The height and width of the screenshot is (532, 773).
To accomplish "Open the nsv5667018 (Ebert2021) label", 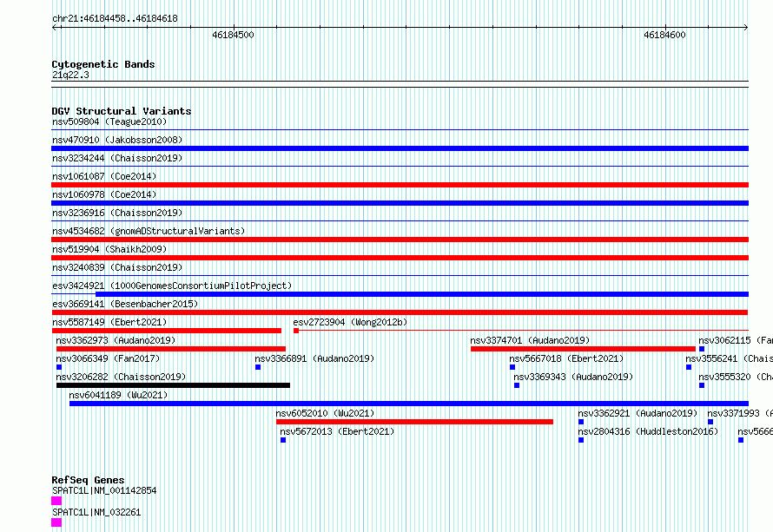I will click(566, 358).
